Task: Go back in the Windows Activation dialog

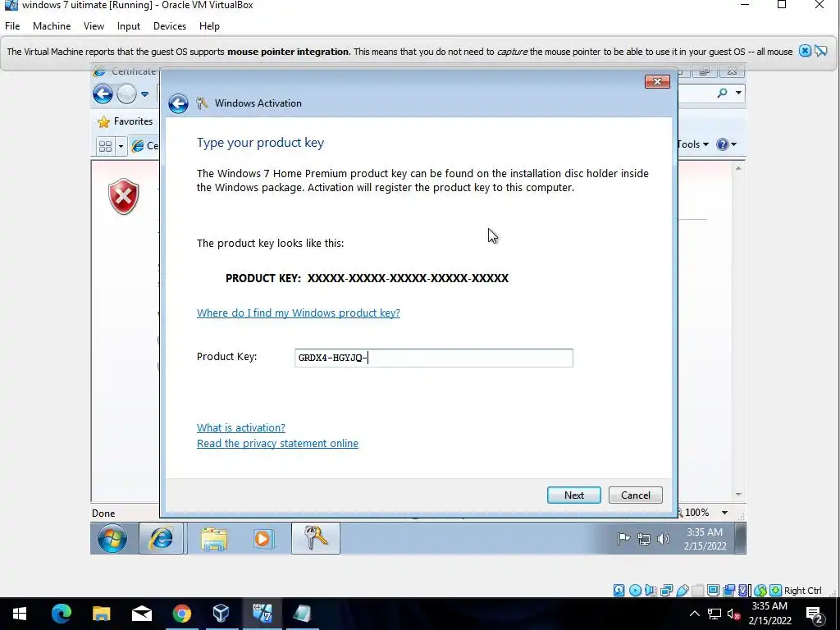Action: (x=178, y=103)
